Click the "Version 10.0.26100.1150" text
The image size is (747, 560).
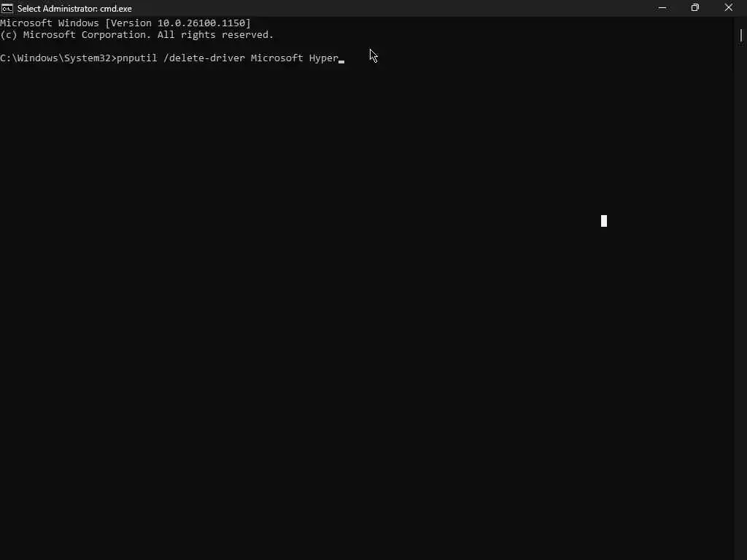click(x=178, y=23)
